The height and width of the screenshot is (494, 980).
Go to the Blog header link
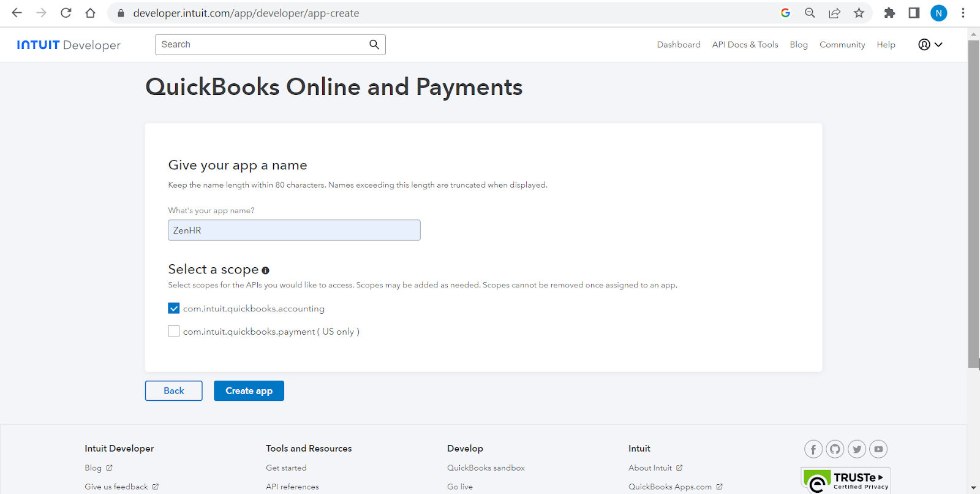tap(799, 45)
